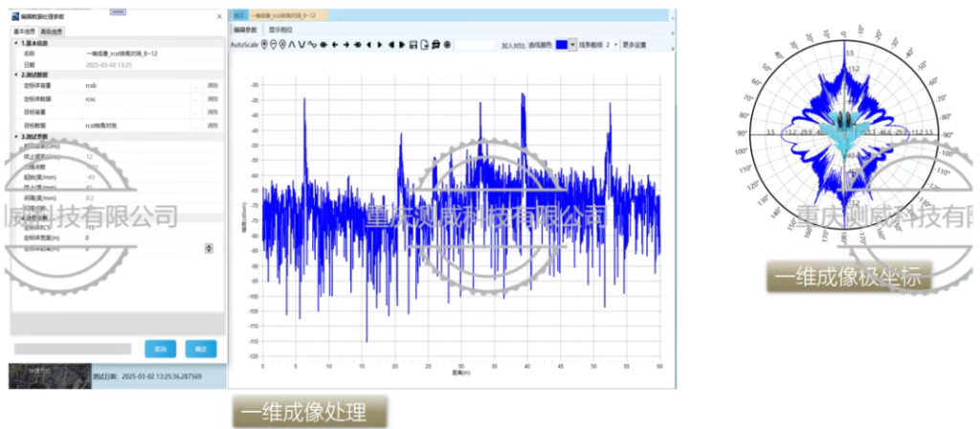Click the export document icon
This screenshot has width=980, height=429.
pyautogui.click(x=424, y=44)
